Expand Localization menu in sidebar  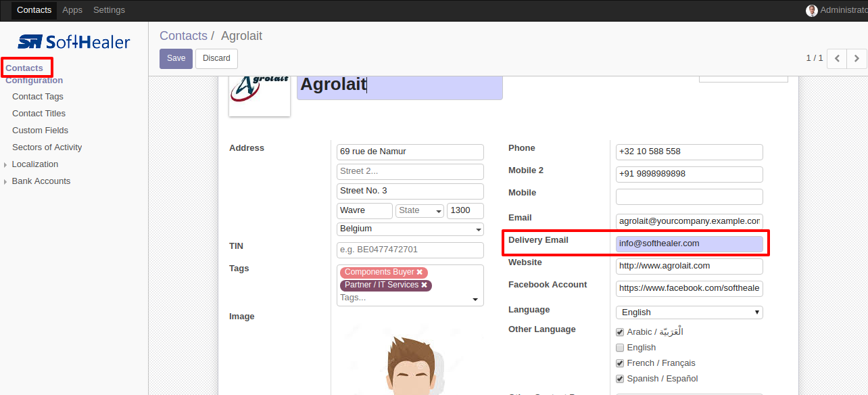[x=35, y=164]
